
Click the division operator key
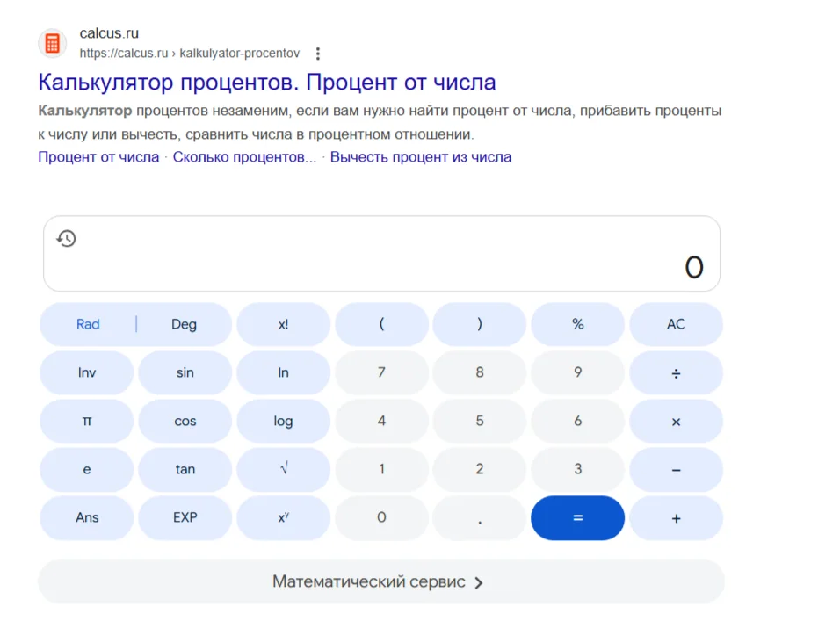676,373
